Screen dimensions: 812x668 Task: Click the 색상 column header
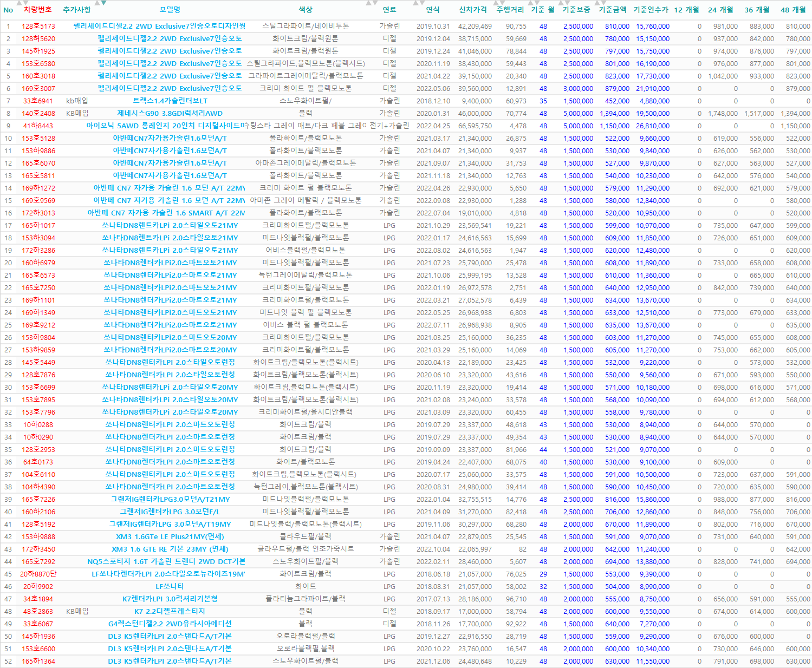pos(306,10)
